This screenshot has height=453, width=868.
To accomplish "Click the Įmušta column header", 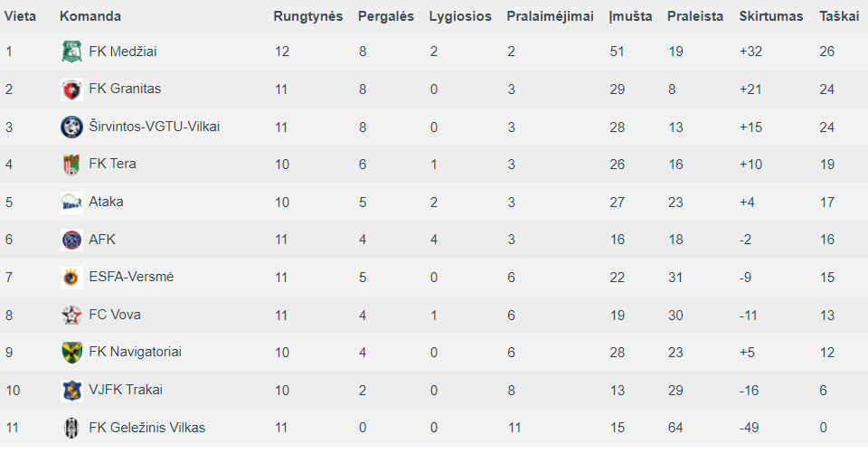I will click(630, 16).
